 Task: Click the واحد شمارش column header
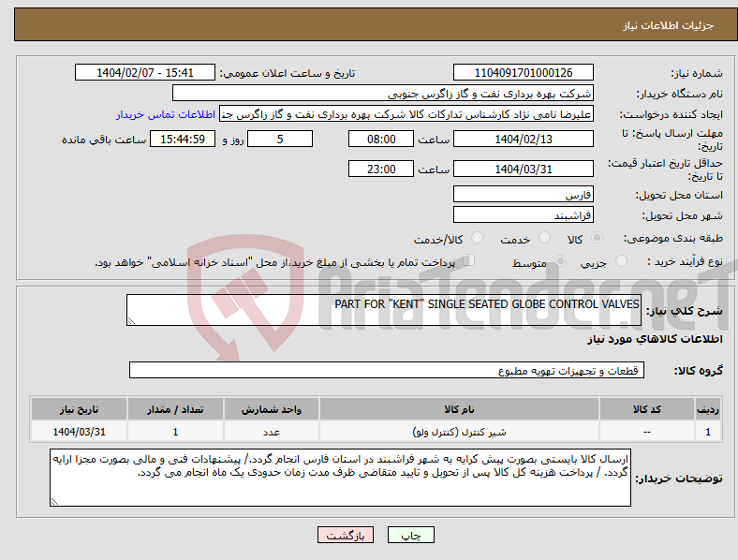click(x=272, y=409)
